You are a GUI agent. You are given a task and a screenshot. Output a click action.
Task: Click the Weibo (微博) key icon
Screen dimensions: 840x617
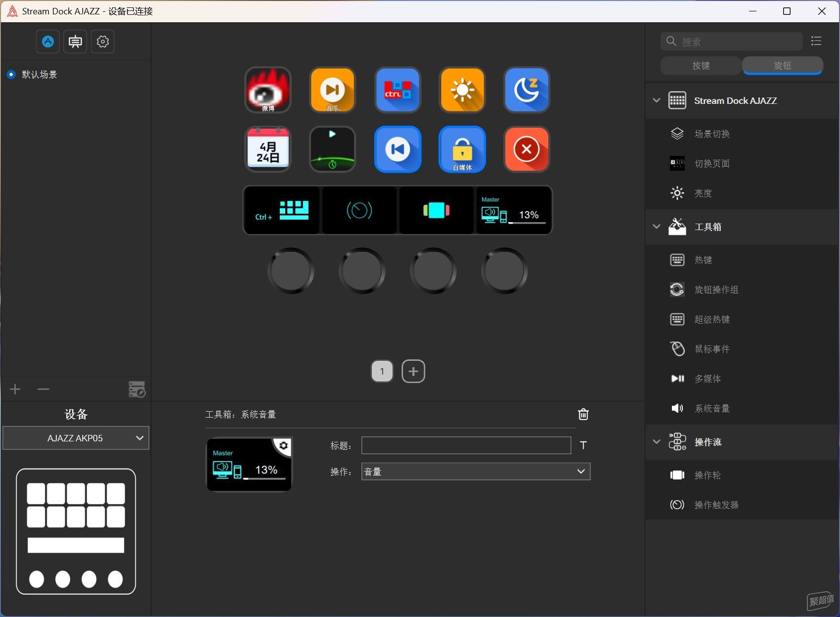268,90
